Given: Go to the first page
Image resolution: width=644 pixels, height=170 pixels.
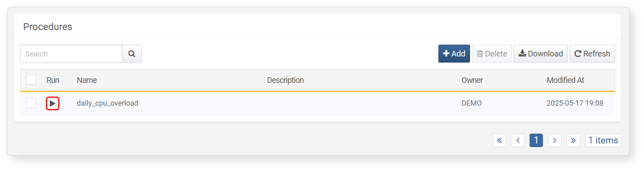Looking at the screenshot, I should [x=499, y=140].
